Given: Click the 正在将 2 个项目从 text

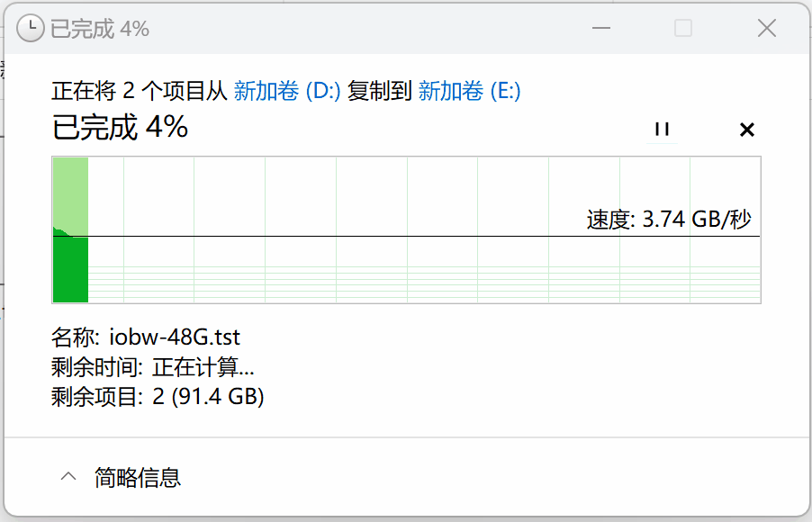Looking at the screenshot, I should coord(140,91).
